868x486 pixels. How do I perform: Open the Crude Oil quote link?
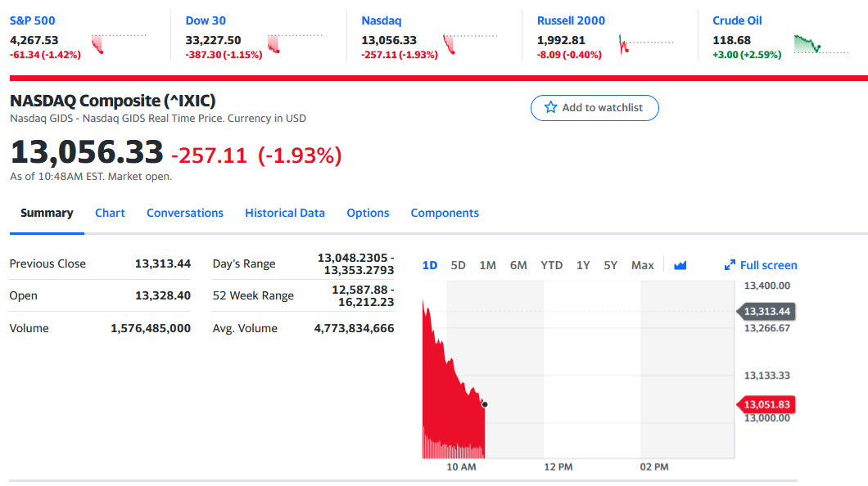coord(737,20)
